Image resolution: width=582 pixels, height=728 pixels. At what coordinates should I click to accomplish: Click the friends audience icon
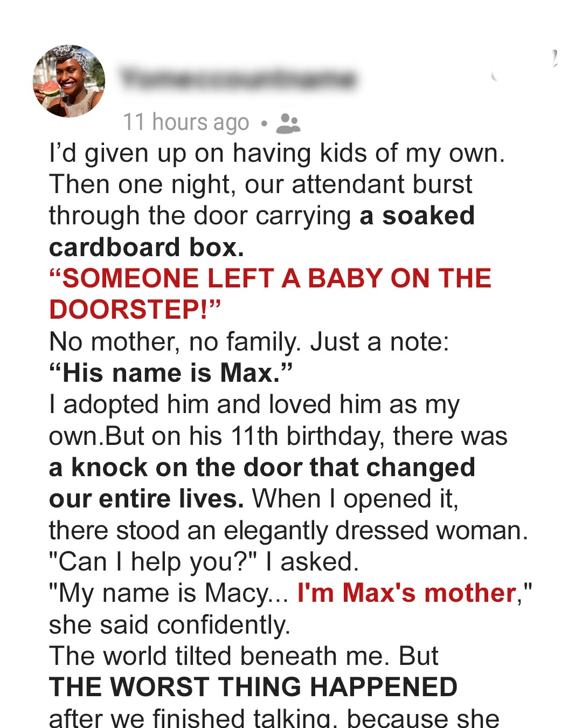[288, 123]
